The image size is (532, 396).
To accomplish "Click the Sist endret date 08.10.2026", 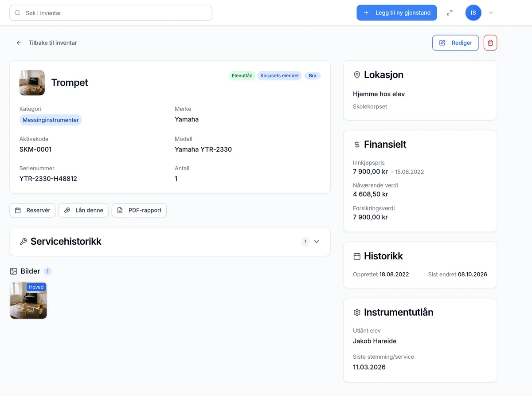I will click(x=473, y=274).
